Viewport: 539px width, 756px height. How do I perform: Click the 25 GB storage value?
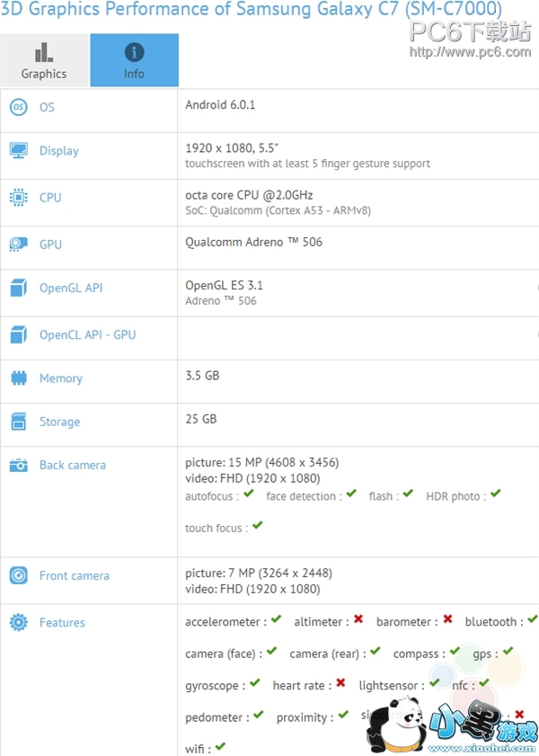coord(201,419)
